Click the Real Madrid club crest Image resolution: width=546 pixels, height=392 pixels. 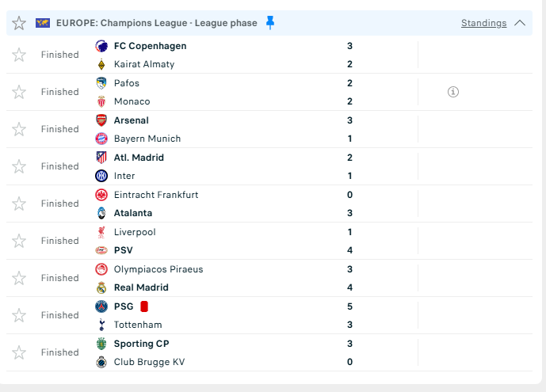[x=101, y=287]
